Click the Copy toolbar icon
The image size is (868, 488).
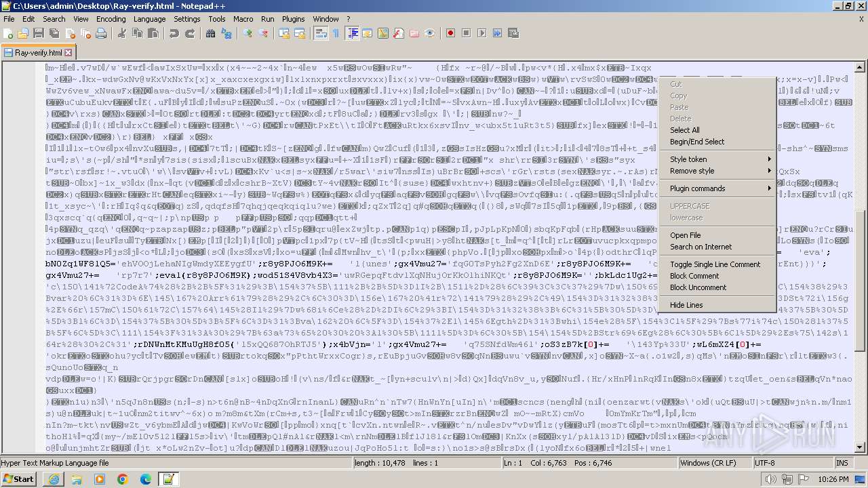pos(136,33)
